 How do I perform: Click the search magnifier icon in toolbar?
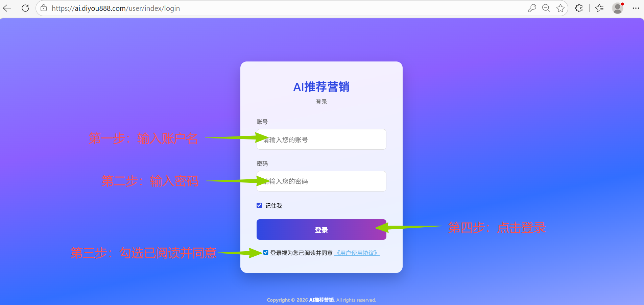546,8
